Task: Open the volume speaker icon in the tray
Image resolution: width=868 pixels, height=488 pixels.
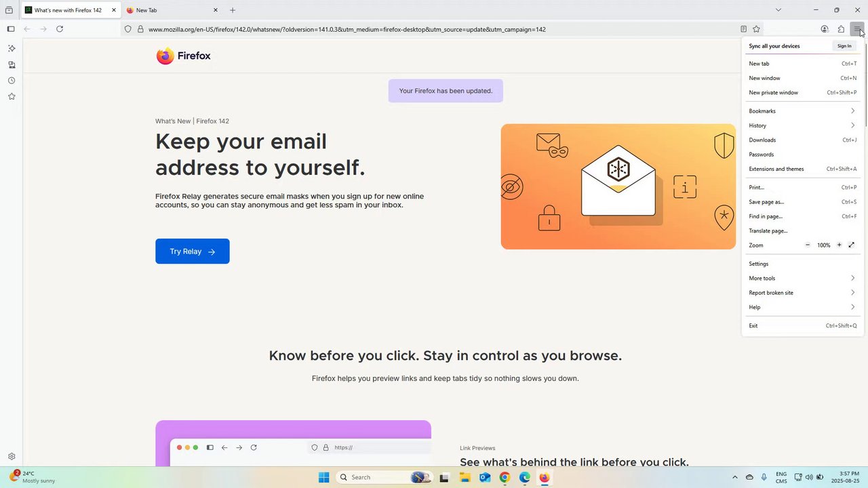Action: pos(809,477)
